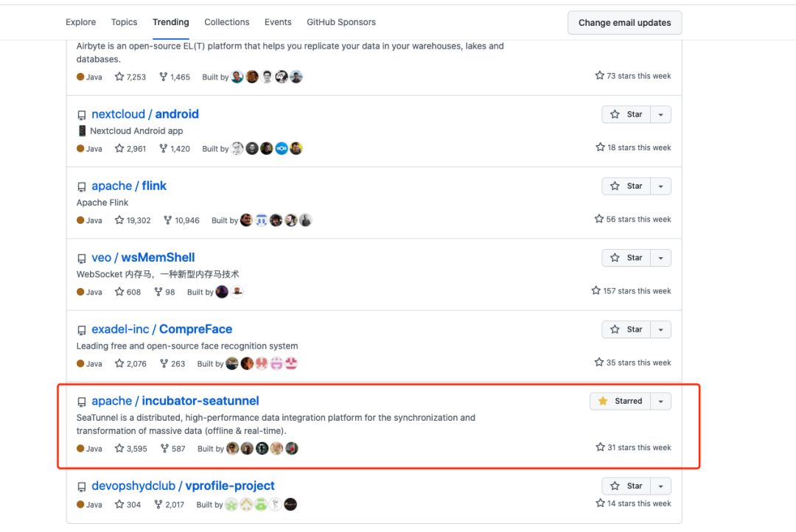Click first contributor avatar of nextcloud / android

(237, 148)
